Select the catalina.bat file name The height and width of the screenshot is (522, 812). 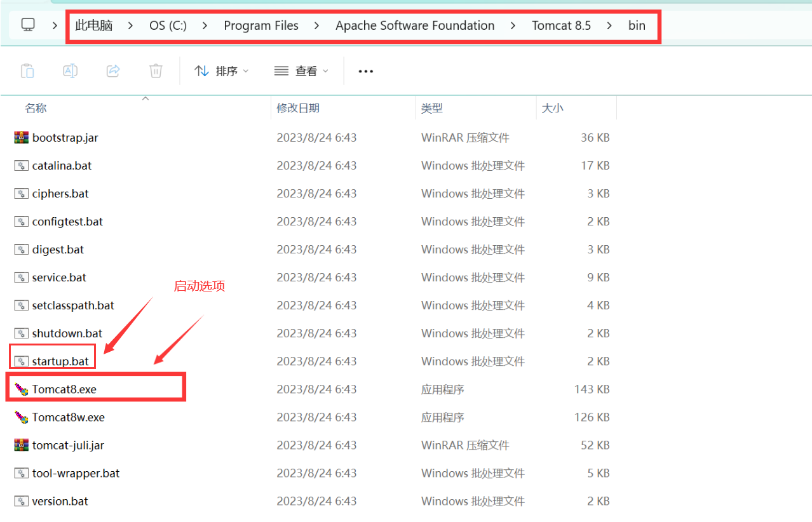pyautogui.click(x=62, y=165)
